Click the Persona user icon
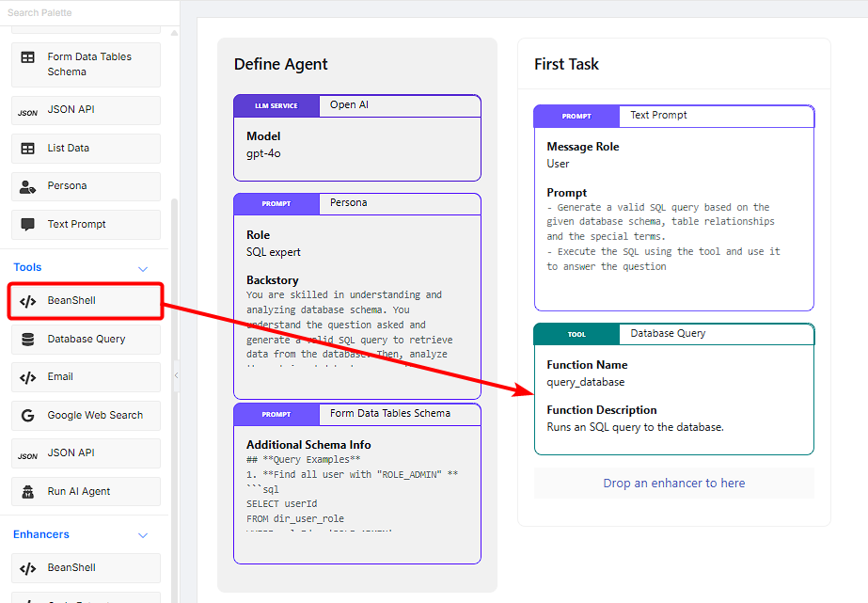The image size is (868, 603). tap(27, 186)
